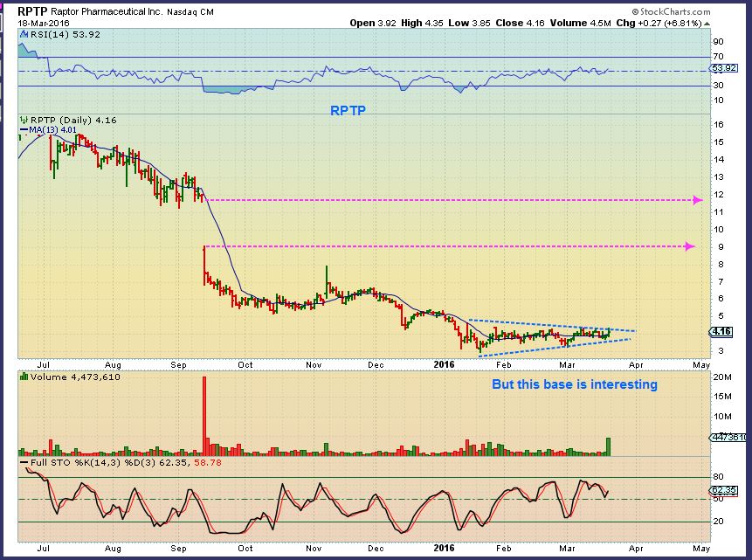Click the Nasdaq CM exchange label
Image resolution: width=752 pixels, height=560 pixels.
click(190, 12)
